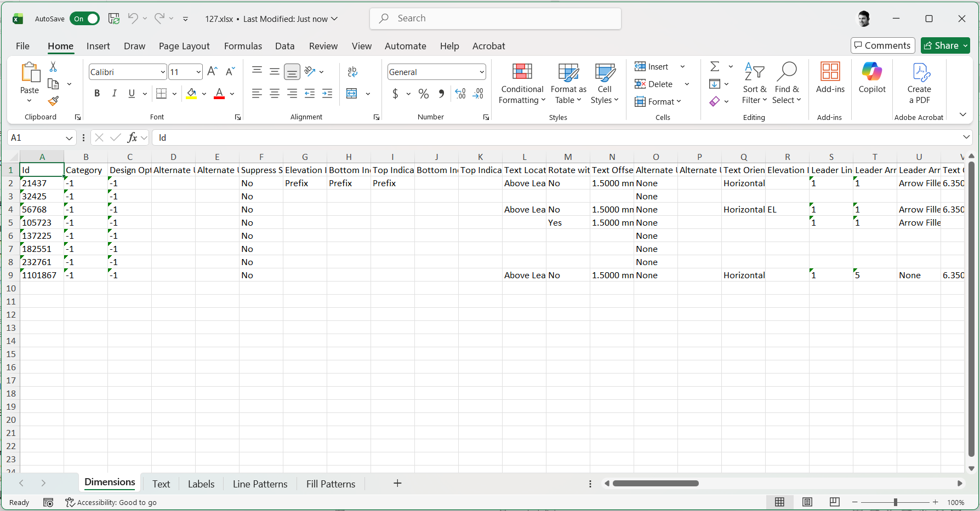The image size is (980, 511).
Task: Expand the Name Box dropdown arrow
Action: click(69, 138)
